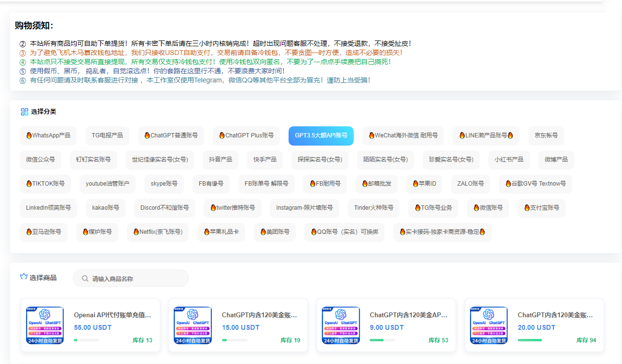This screenshot has height=364, width=622.
Task: Select the TG账号业务 category
Action: (433, 208)
